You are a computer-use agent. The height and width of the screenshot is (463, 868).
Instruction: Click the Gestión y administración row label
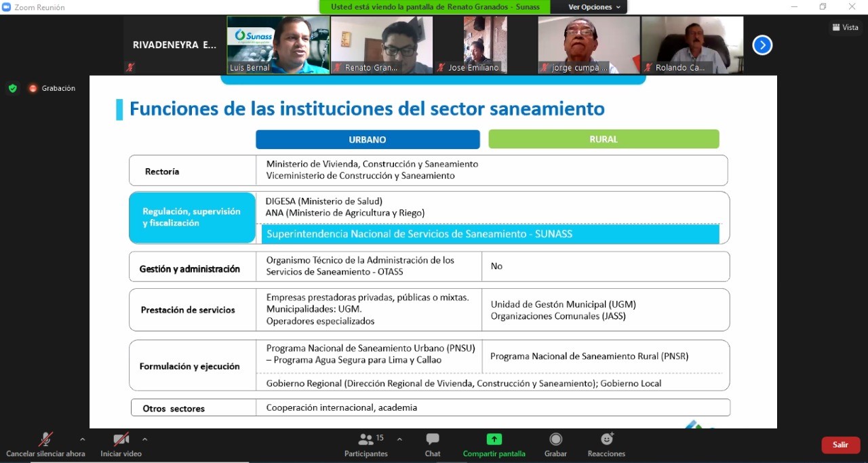[190, 269]
